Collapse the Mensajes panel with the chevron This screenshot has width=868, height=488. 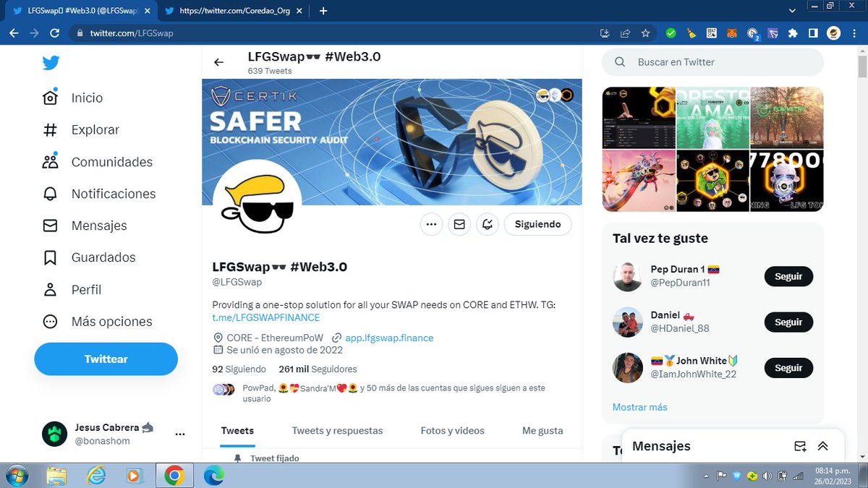(x=823, y=446)
